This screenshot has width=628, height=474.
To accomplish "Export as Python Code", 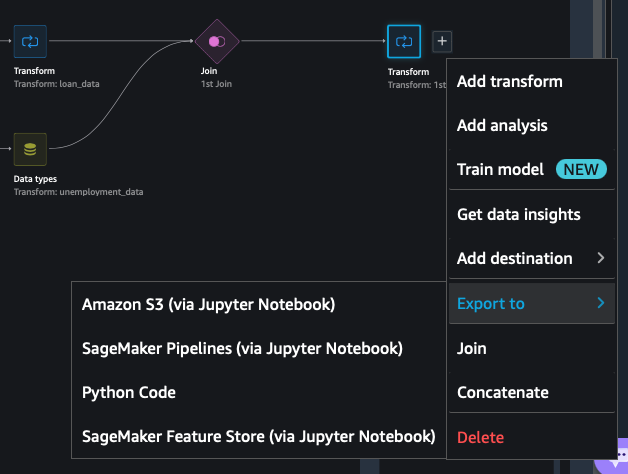I will [x=129, y=392].
